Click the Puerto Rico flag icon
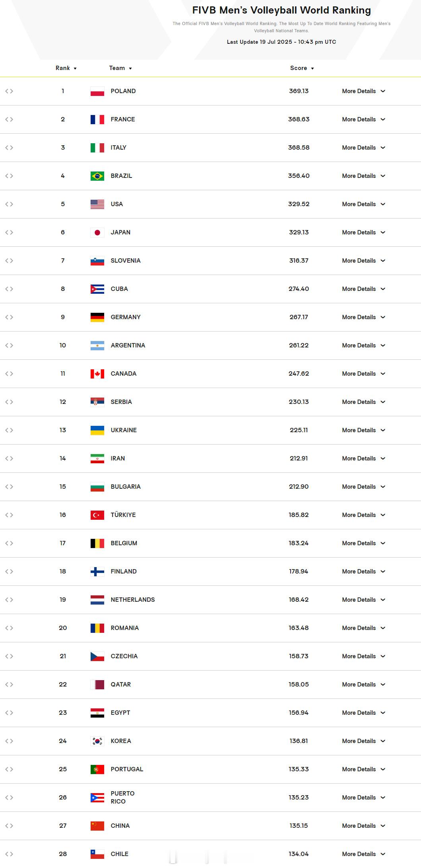The image size is (421, 868). click(x=97, y=798)
